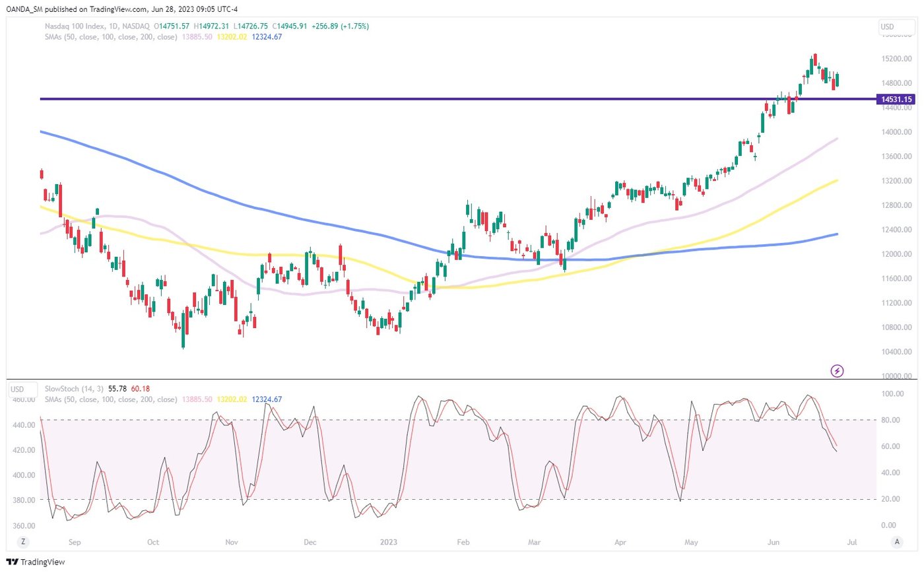Select the 14531.15 price label on axis

(x=897, y=99)
